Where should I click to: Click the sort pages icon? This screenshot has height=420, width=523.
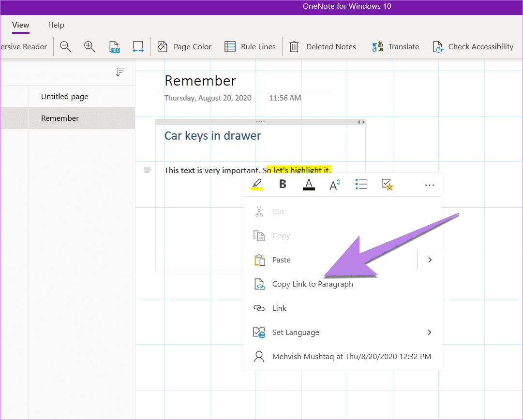tap(120, 72)
